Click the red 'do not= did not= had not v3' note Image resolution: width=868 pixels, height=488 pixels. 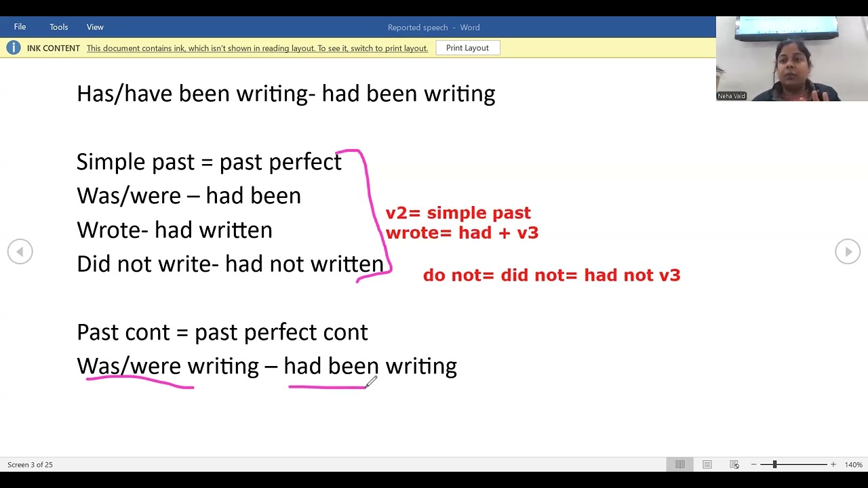click(x=551, y=274)
